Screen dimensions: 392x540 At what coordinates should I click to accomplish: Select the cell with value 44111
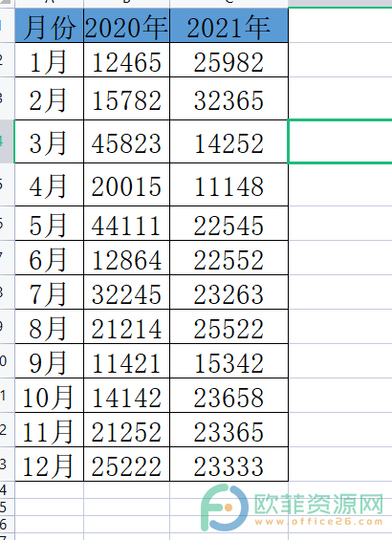pos(127,223)
